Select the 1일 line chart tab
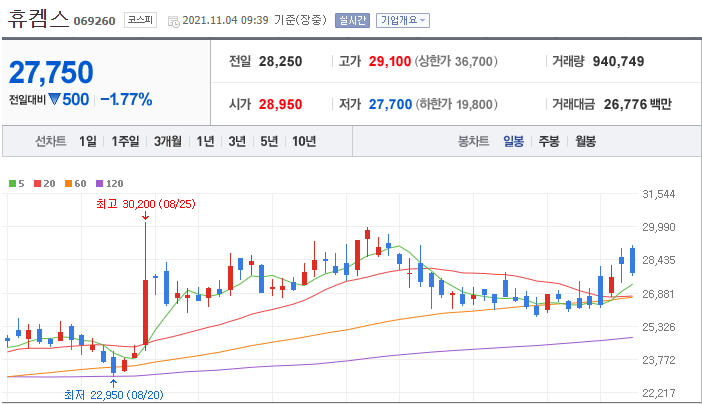The width and height of the screenshot is (702, 404). pyautogui.click(x=88, y=142)
